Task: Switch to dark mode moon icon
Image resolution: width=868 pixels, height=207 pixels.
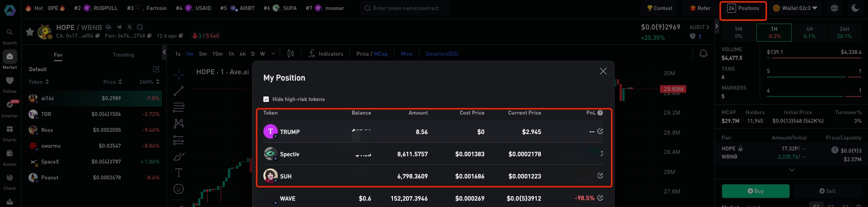Action: point(855,8)
